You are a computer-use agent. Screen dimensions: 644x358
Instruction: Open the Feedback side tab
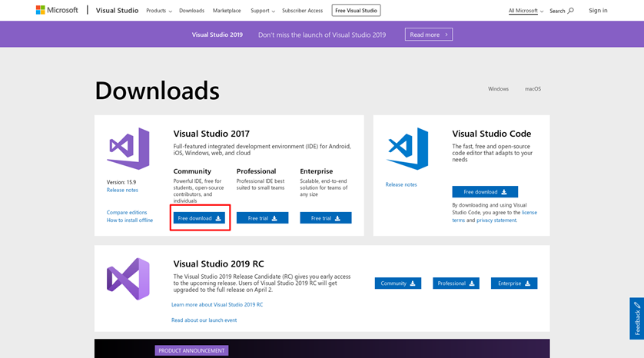636,319
